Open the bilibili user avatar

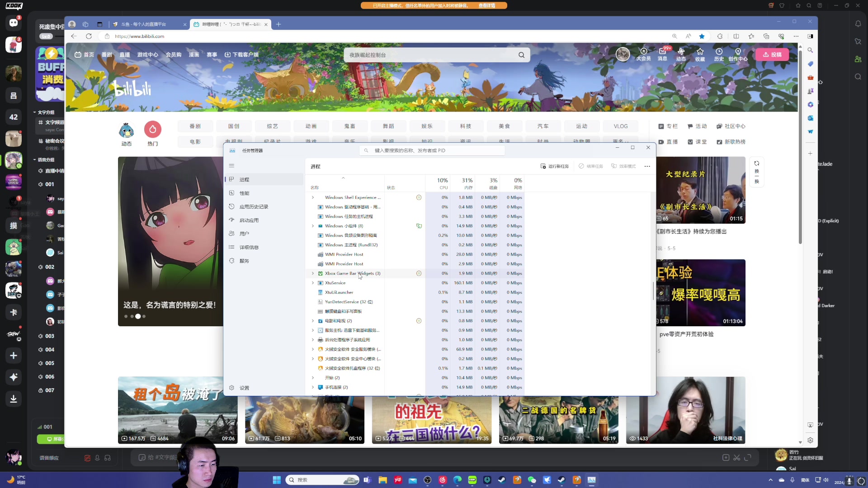(623, 54)
